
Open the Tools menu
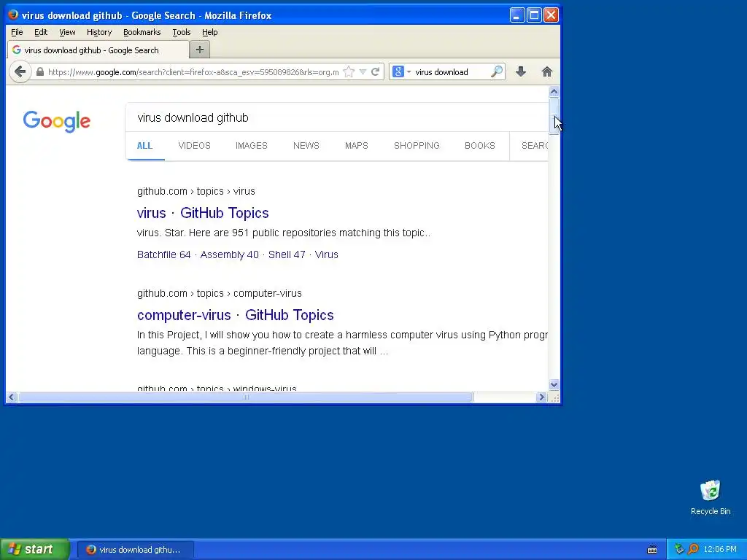tap(182, 32)
